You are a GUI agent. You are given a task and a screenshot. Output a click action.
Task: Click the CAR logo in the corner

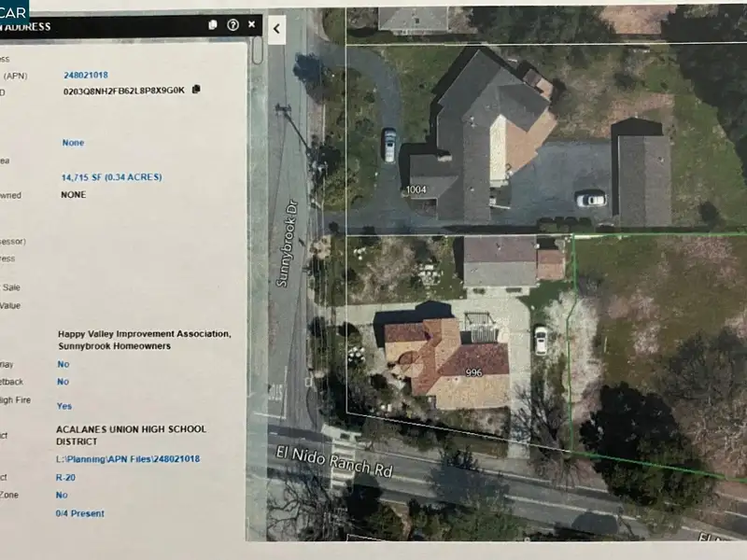(x=14, y=10)
